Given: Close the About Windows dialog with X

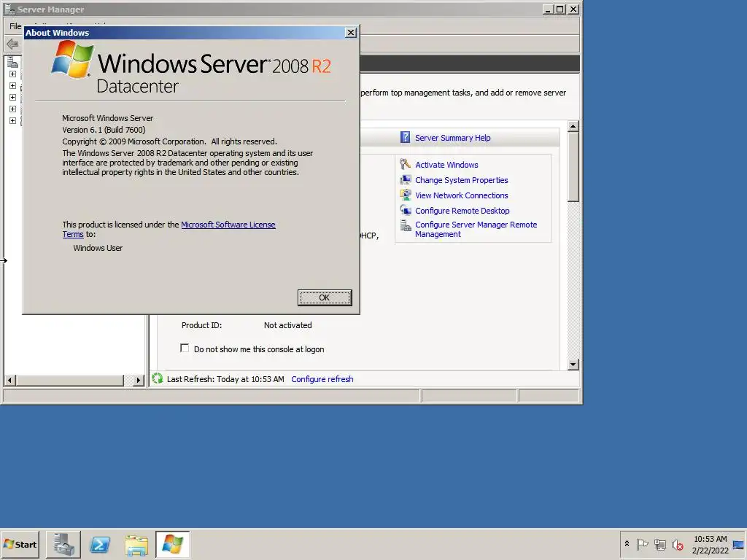Looking at the screenshot, I should [351, 32].
